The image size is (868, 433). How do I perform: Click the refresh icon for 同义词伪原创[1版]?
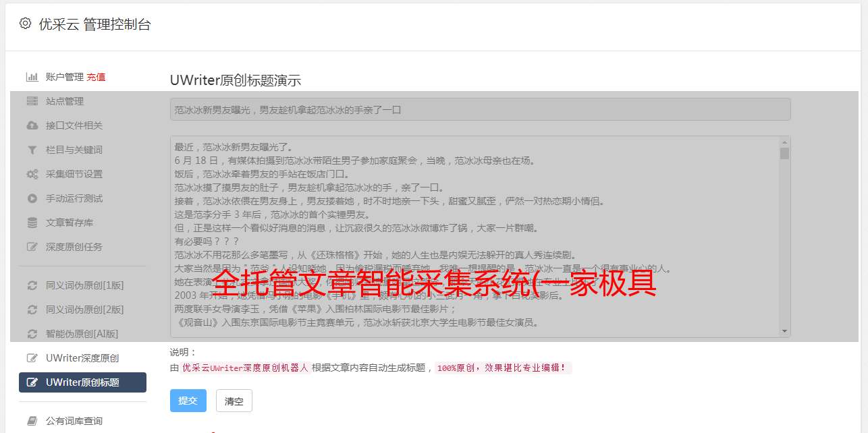click(x=32, y=285)
